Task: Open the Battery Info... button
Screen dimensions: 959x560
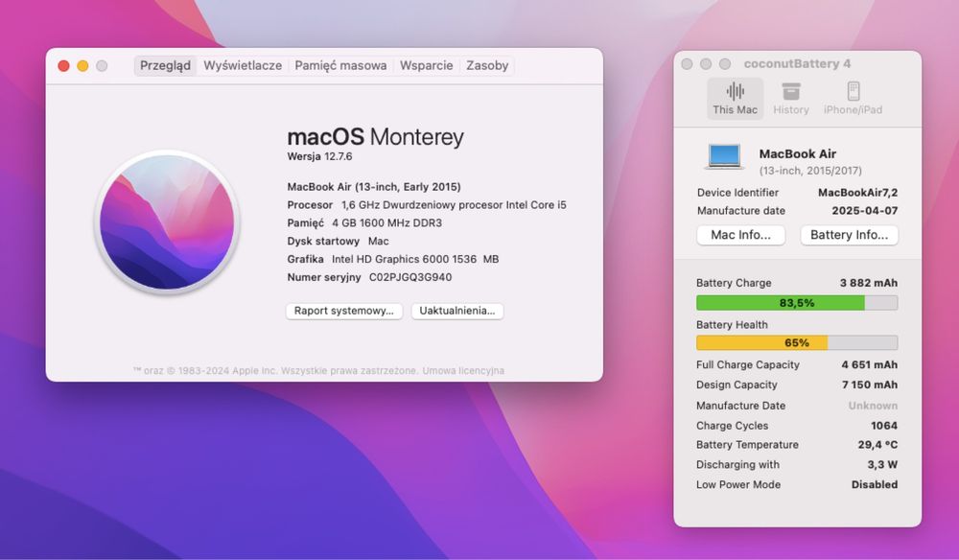Action: click(849, 235)
